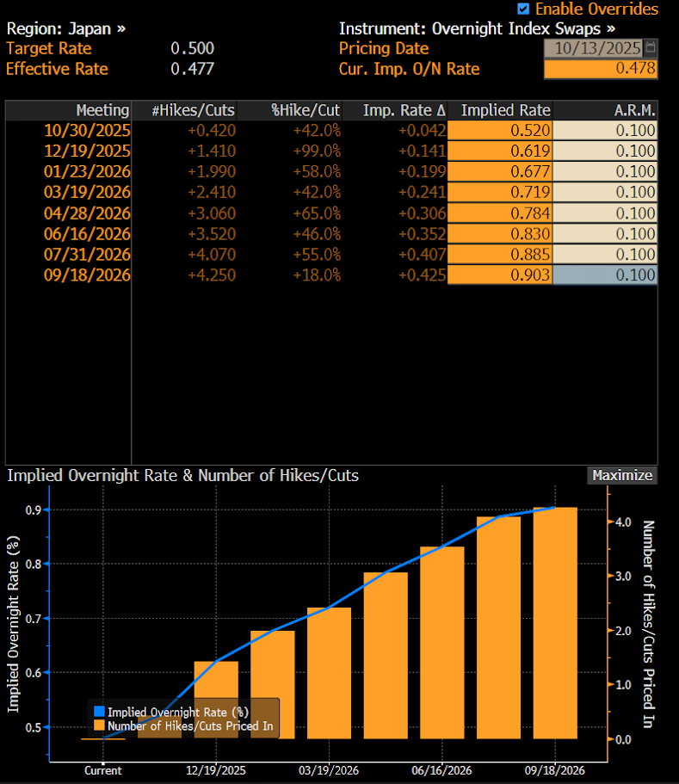This screenshot has height=784, width=679.
Task: Click the %Hike/Cut column header
Action: (x=306, y=110)
